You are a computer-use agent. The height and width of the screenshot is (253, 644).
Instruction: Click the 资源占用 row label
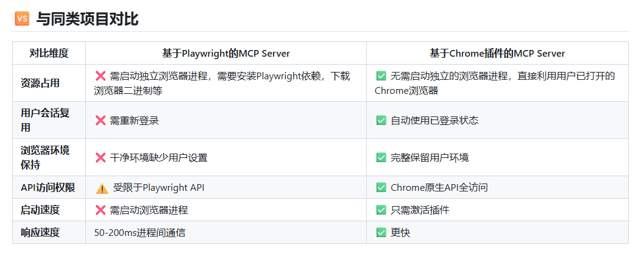click(40, 83)
